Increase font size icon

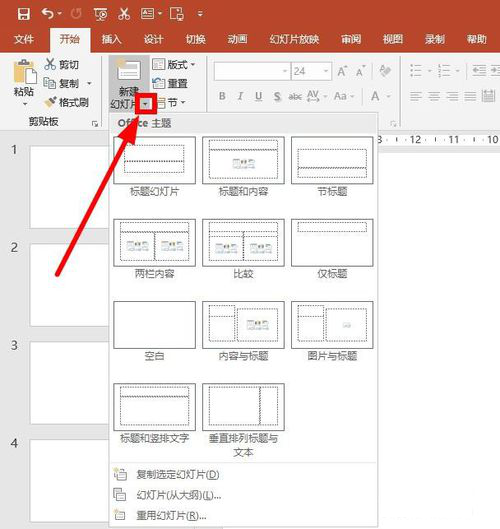(x=342, y=71)
